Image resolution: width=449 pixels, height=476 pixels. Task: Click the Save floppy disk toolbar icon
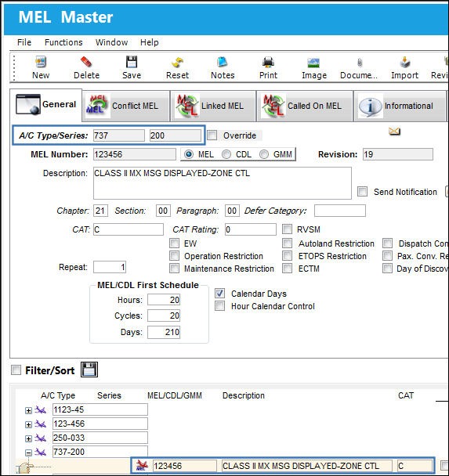(x=132, y=62)
